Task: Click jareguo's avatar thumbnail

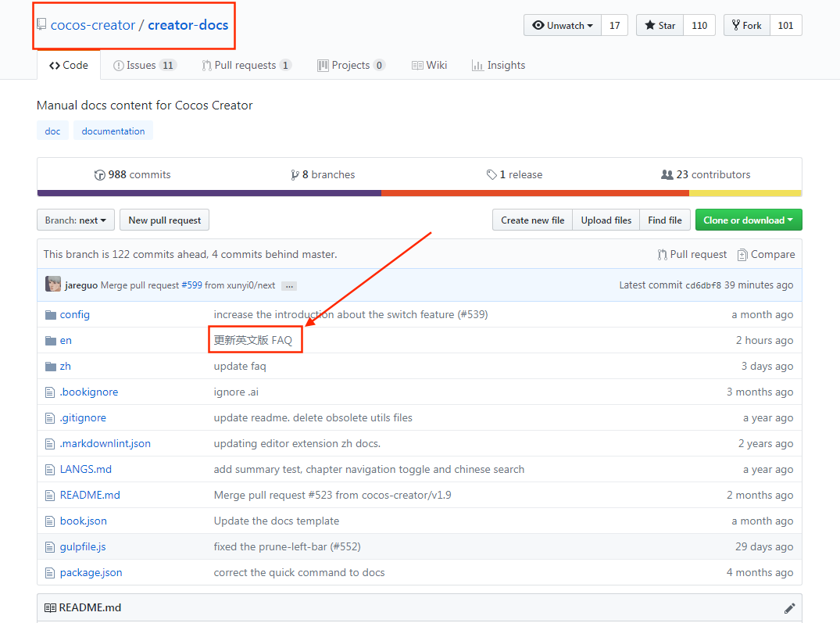Action: click(x=53, y=284)
